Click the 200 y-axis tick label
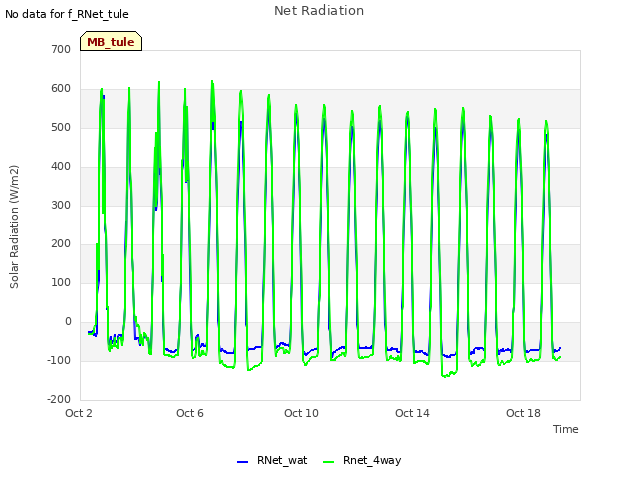640x480 pixels. pos(61,244)
